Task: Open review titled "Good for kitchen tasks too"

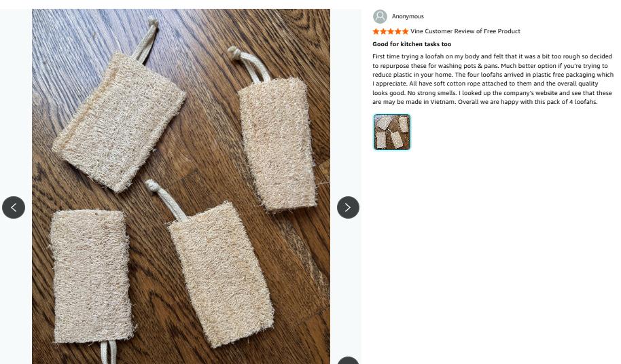Action: coord(412,44)
